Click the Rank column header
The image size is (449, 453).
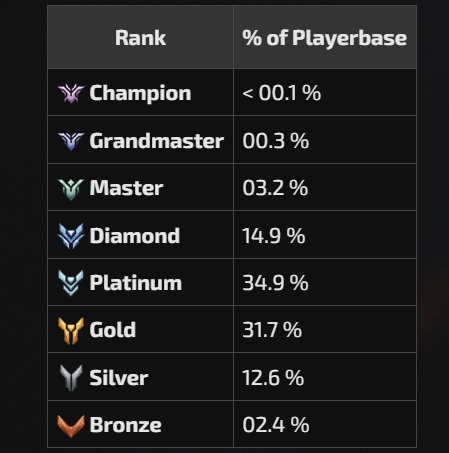tap(140, 37)
